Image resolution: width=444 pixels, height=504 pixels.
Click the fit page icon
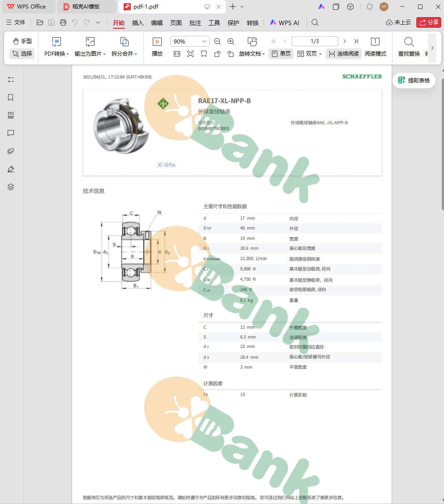coord(190,54)
